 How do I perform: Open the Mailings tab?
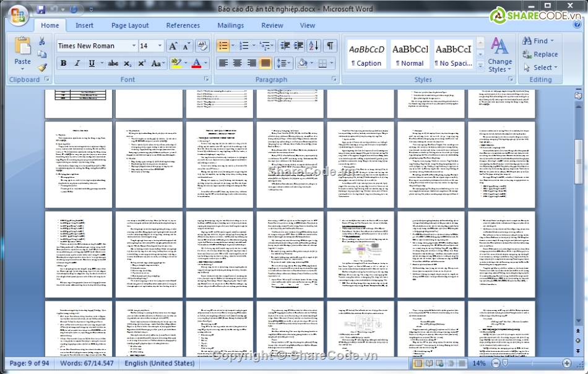[x=231, y=25]
